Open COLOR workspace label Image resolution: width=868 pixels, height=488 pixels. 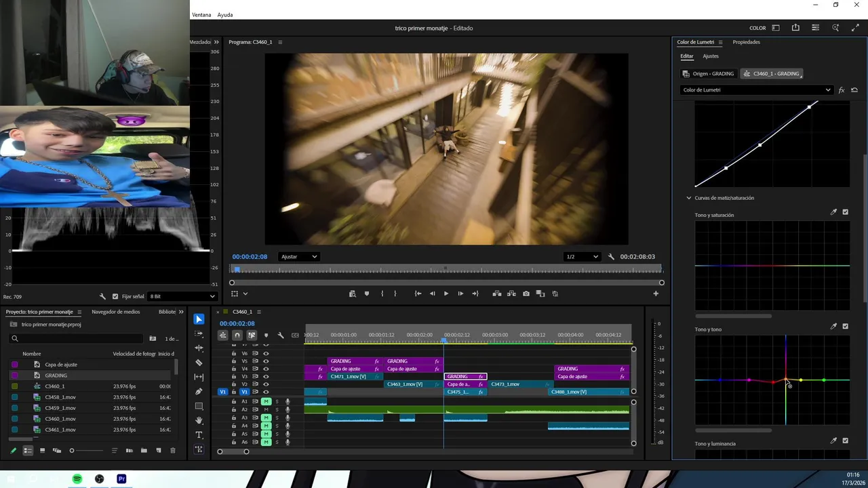pos(757,28)
